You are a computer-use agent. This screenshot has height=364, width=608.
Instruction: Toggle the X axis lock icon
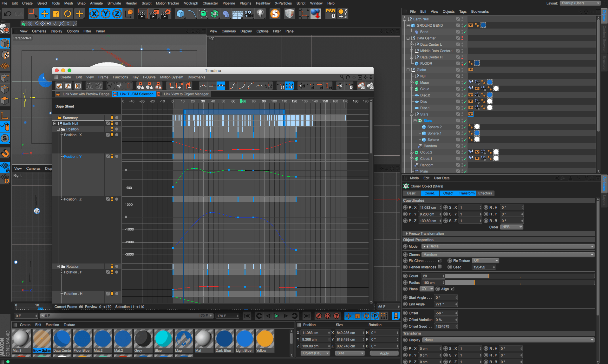click(x=94, y=14)
